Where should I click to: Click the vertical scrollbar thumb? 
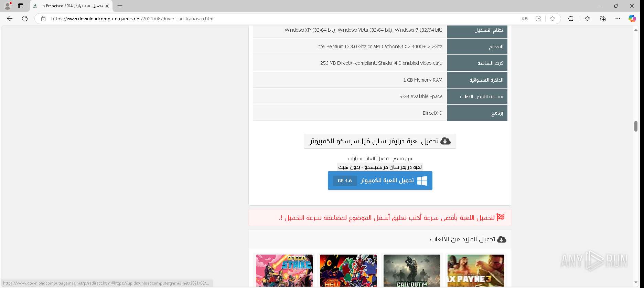click(636, 126)
